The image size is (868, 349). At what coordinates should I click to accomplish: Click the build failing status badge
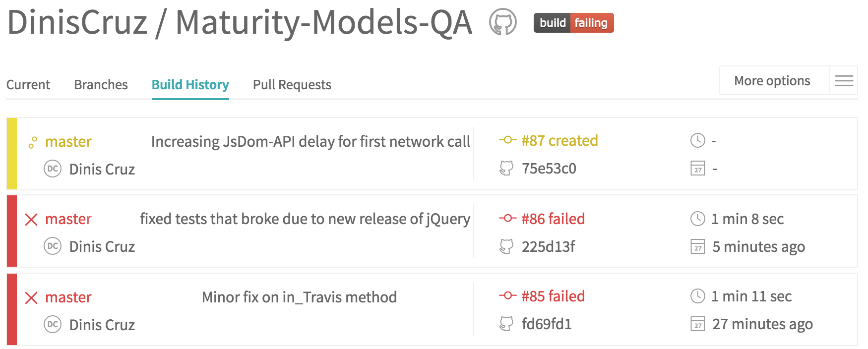pos(573,23)
